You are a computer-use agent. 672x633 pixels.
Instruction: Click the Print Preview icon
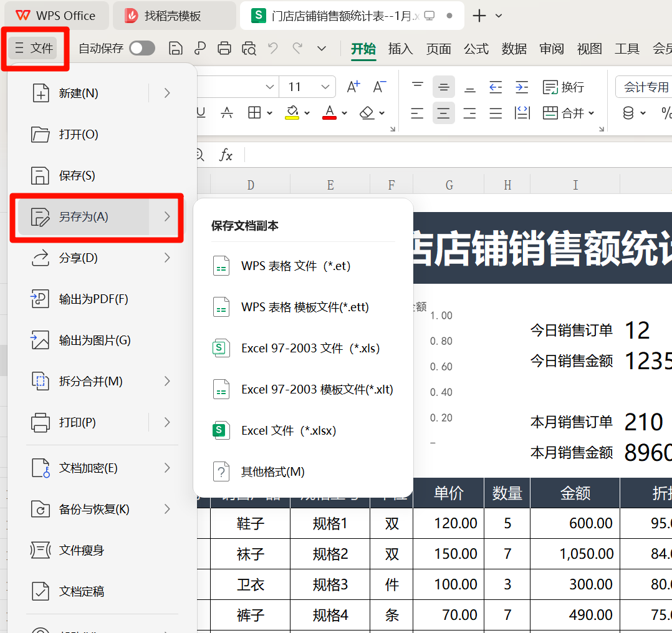coord(247,47)
